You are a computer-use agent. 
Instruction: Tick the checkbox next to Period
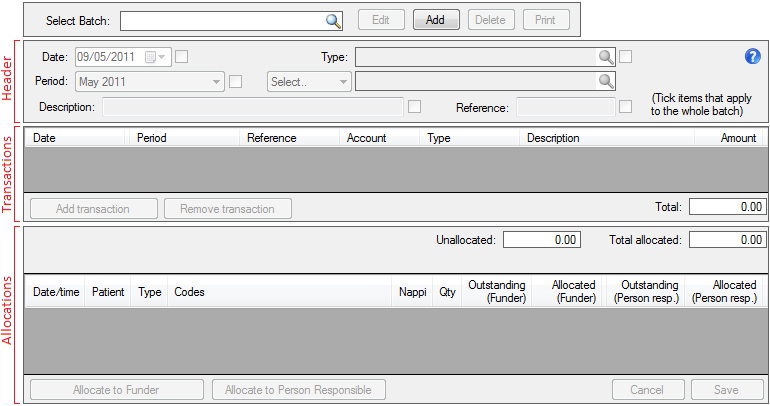pyautogui.click(x=236, y=82)
